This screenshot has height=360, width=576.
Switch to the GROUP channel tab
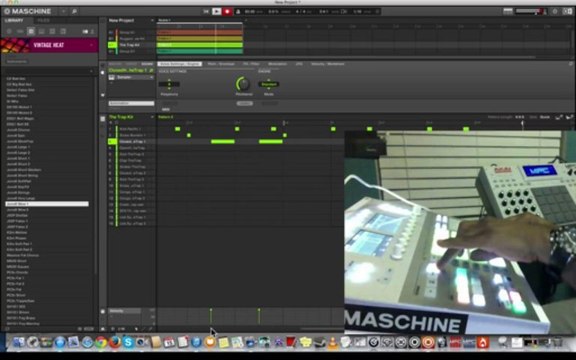tap(131, 64)
